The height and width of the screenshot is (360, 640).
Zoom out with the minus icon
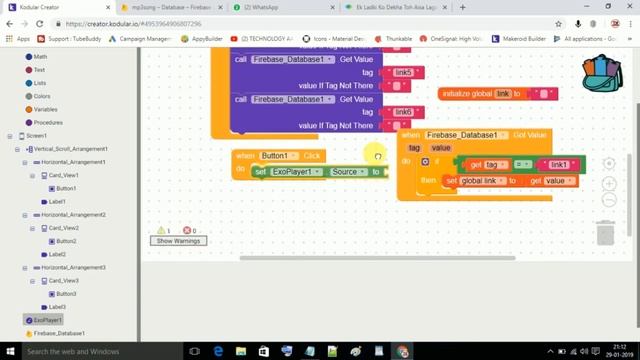click(x=609, y=200)
